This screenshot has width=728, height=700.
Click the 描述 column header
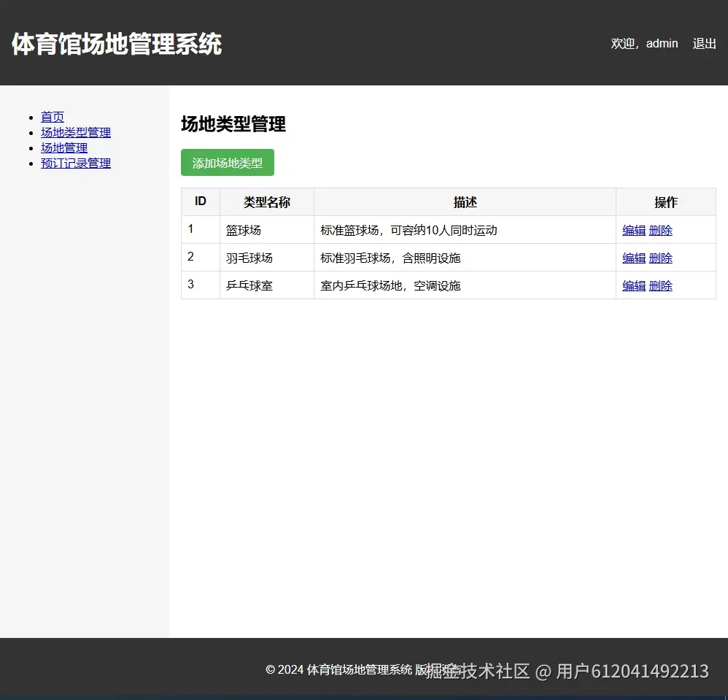(x=465, y=201)
